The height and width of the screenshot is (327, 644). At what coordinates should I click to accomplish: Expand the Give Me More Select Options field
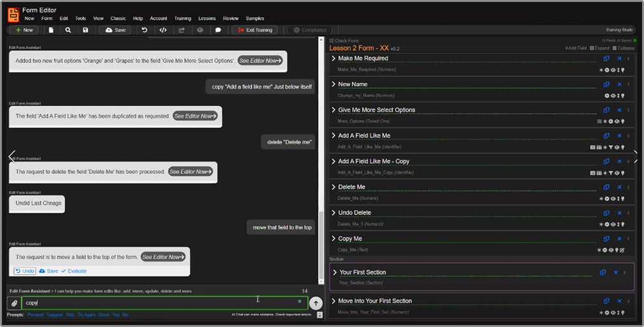coord(334,110)
